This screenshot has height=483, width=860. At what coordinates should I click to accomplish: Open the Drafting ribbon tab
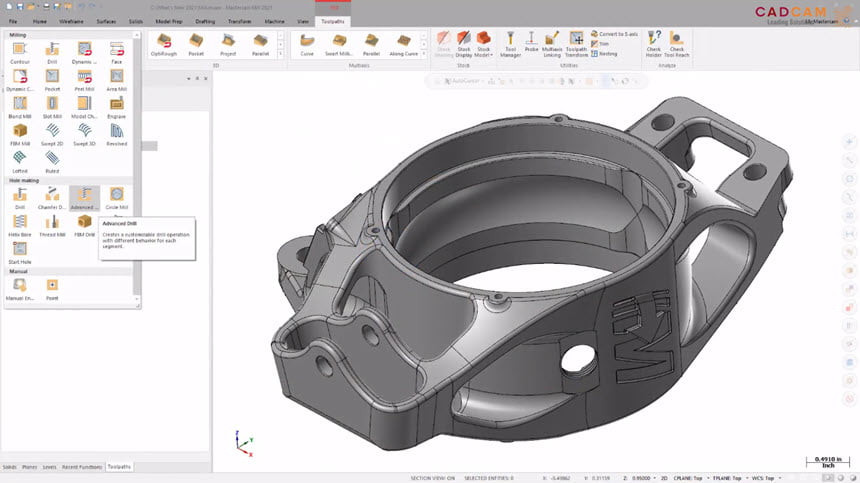pyautogui.click(x=205, y=21)
